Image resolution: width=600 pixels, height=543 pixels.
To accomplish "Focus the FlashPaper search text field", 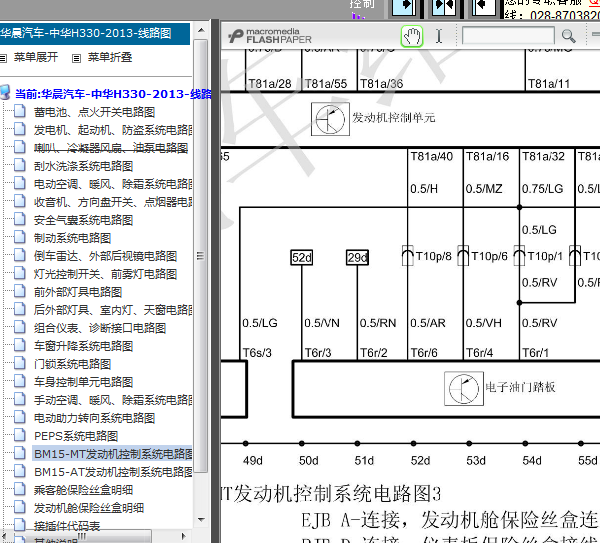I will coord(508,36).
